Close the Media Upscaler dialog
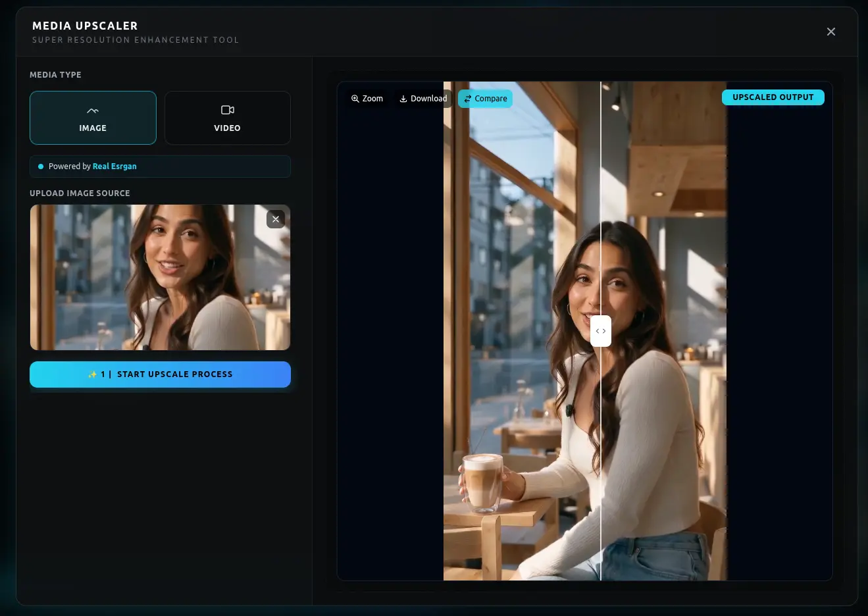The image size is (868, 616). [x=831, y=32]
